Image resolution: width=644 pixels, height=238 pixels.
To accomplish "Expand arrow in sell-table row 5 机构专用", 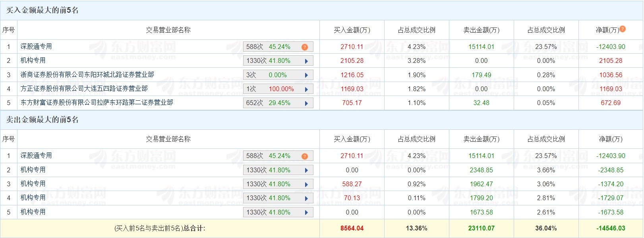I will 306,213.
